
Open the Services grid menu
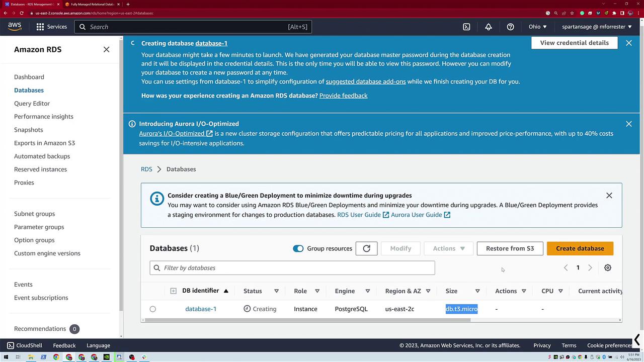(51, 27)
